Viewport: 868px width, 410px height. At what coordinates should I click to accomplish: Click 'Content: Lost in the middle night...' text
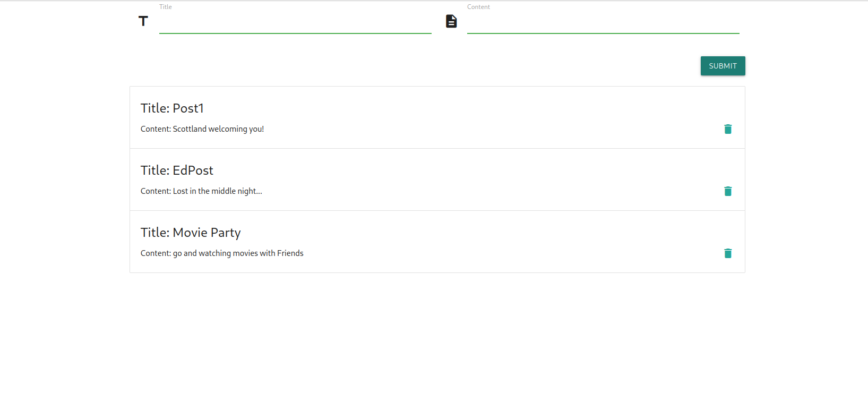pyautogui.click(x=201, y=191)
